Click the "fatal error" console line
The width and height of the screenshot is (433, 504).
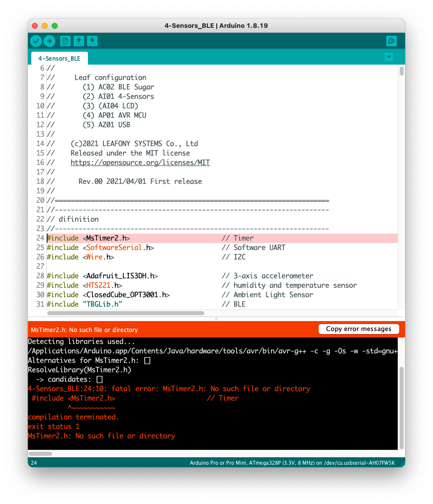pyautogui.click(x=169, y=389)
